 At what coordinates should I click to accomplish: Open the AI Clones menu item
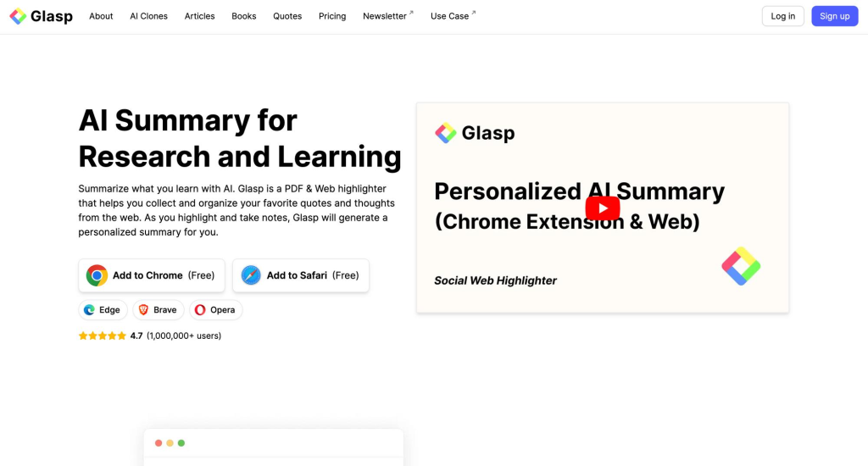click(148, 16)
